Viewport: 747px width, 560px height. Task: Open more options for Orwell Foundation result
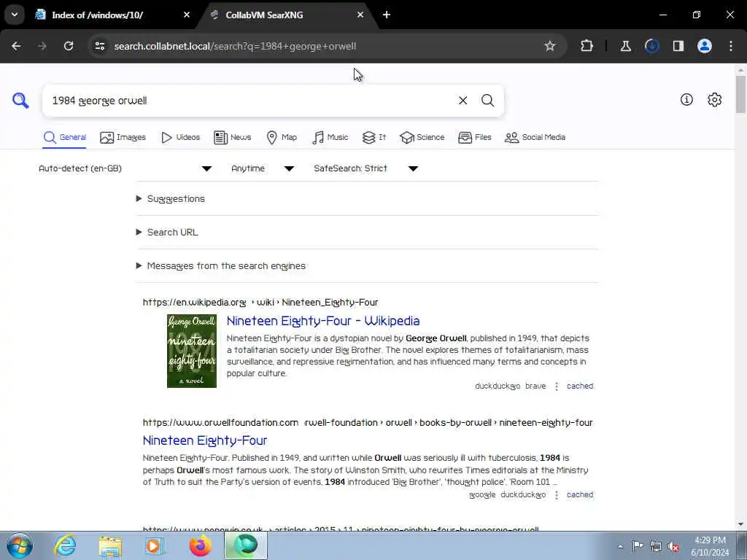[557, 495]
